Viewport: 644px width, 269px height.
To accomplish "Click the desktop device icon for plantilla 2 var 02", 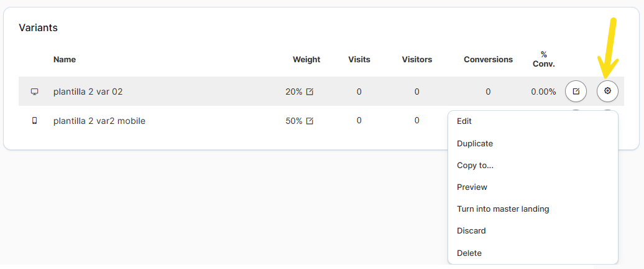I will (35, 92).
